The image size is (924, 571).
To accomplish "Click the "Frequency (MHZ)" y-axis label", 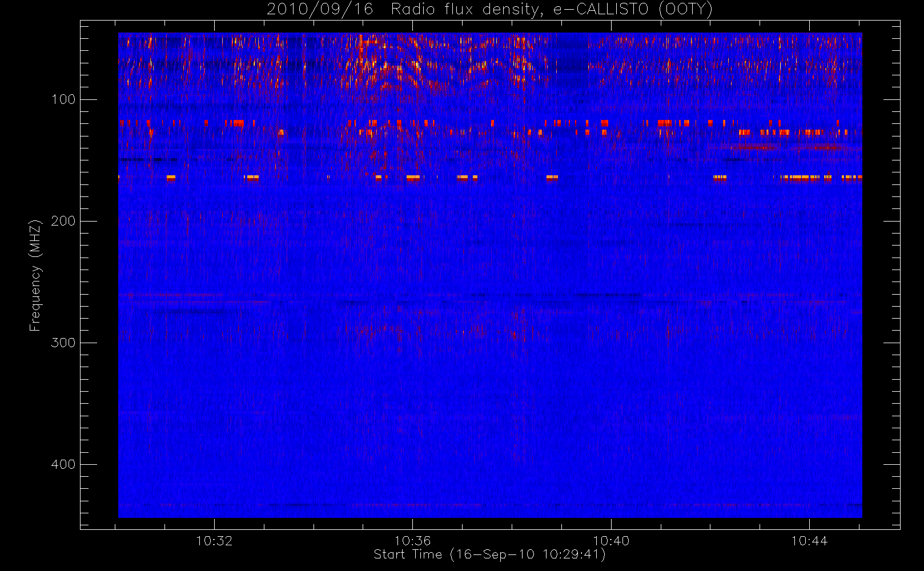I will click(x=35, y=275).
